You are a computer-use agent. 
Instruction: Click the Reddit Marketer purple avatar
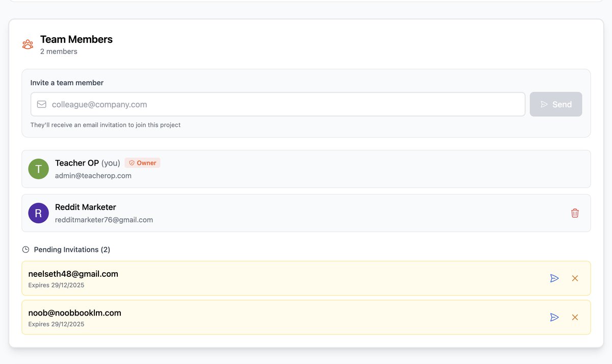click(x=38, y=213)
